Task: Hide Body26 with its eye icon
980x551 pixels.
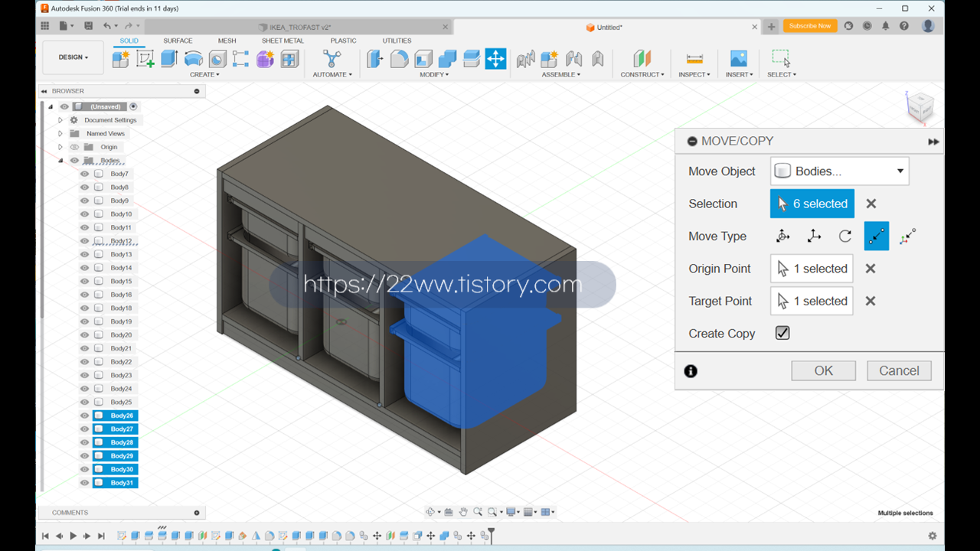Action: (x=85, y=416)
